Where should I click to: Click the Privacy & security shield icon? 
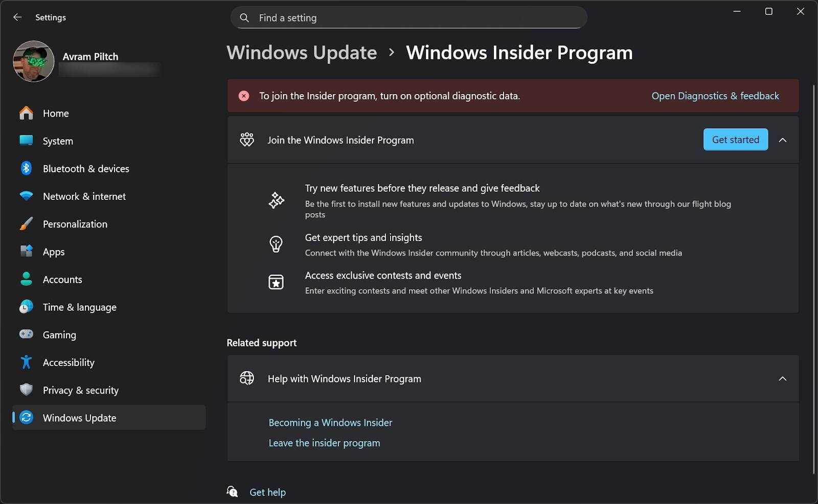coord(26,390)
